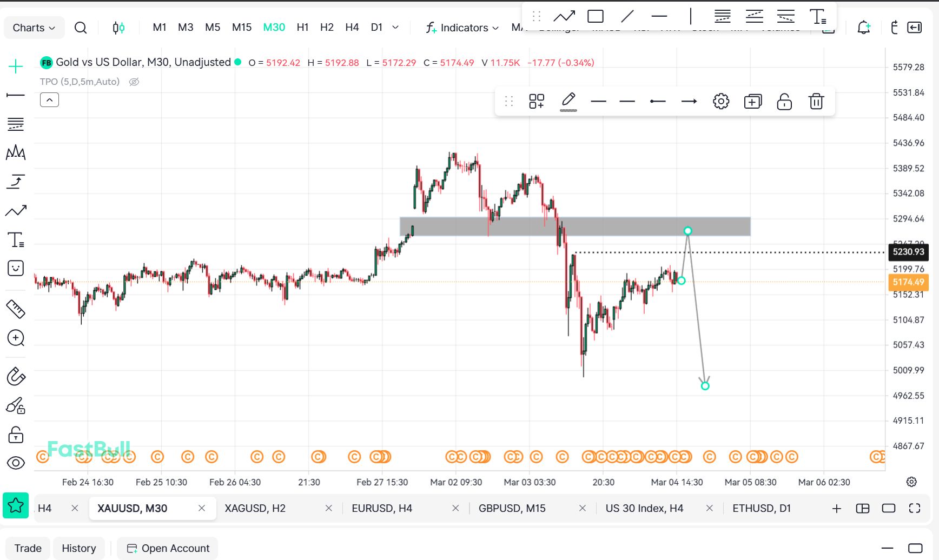Change line color using the pencil swatch
939x560 pixels.
[568, 102]
